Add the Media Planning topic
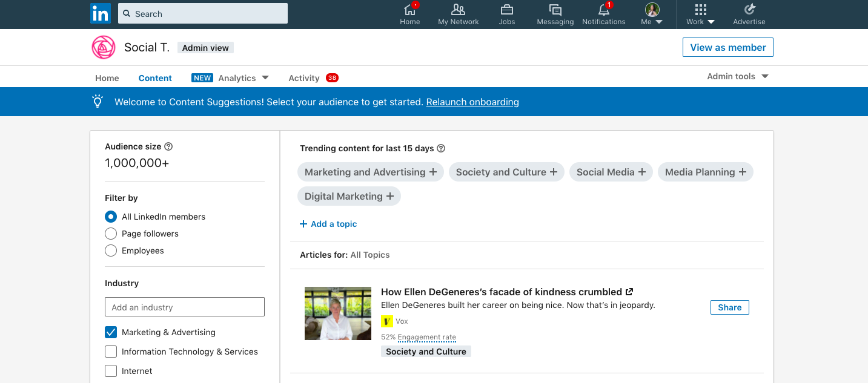This screenshot has width=868, height=383. [x=706, y=172]
